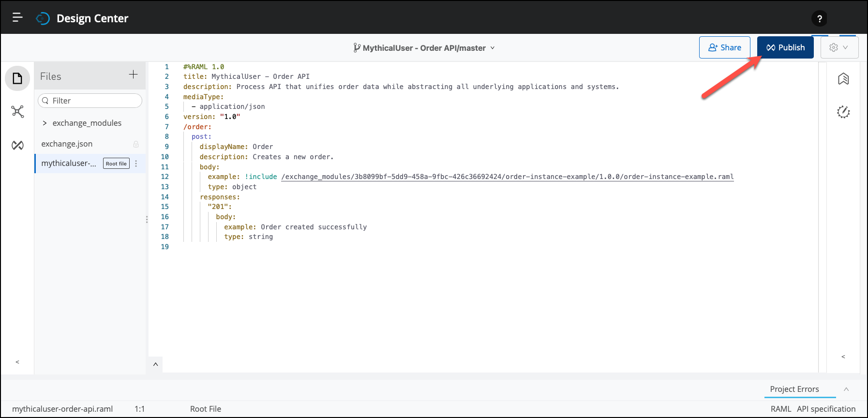Click the Design Center logo icon
Screen dimensions: 868x418
(43, 18)
